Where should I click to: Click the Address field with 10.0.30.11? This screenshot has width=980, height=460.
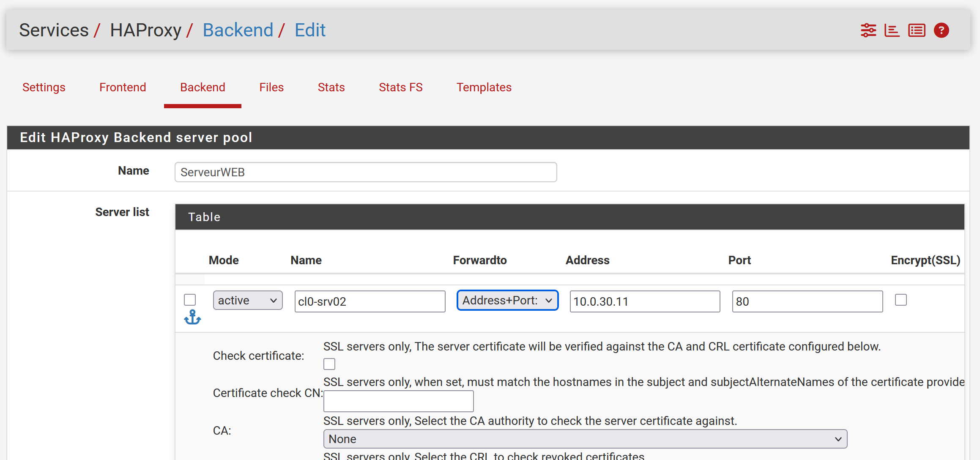click(645, 301)
